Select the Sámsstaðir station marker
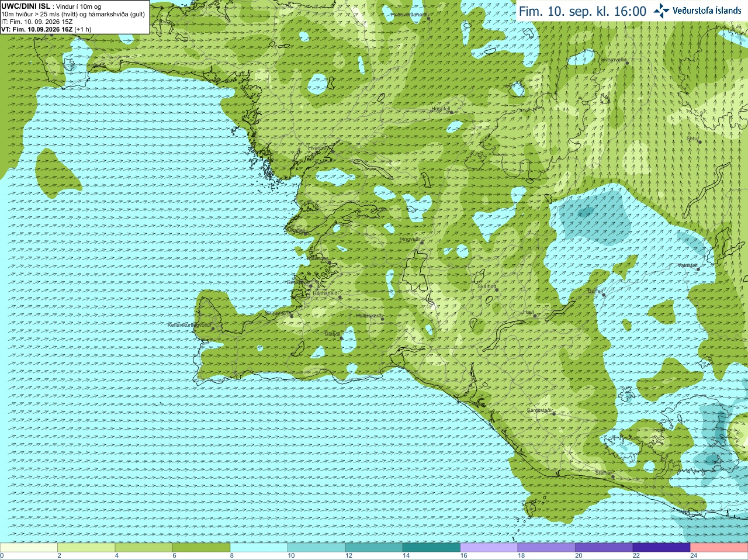The width and height of the screenshot is (748, 560). coord(555,413)
